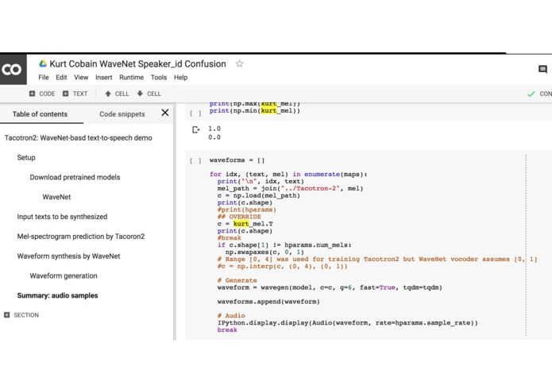Click the 'for idx, (text, mel)' loop line

coord(288,175)
